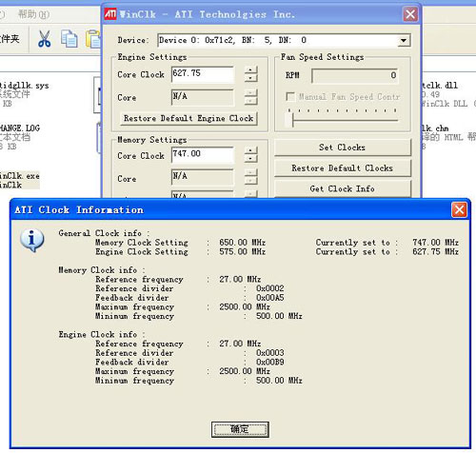Click the Get Clock Info button

(x=343, y=189)
